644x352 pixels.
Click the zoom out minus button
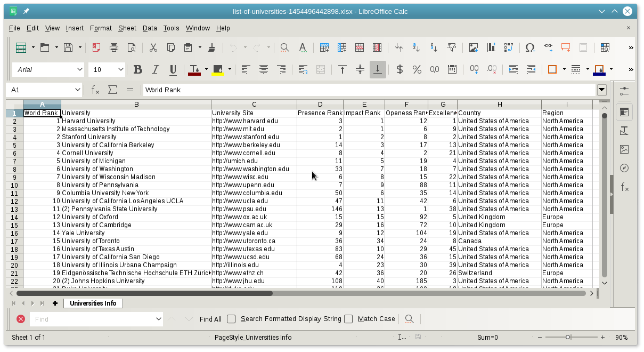click(x=540, y=337)
